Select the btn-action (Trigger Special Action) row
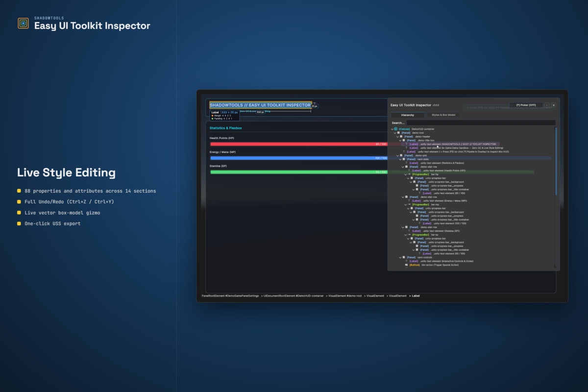 432,265
